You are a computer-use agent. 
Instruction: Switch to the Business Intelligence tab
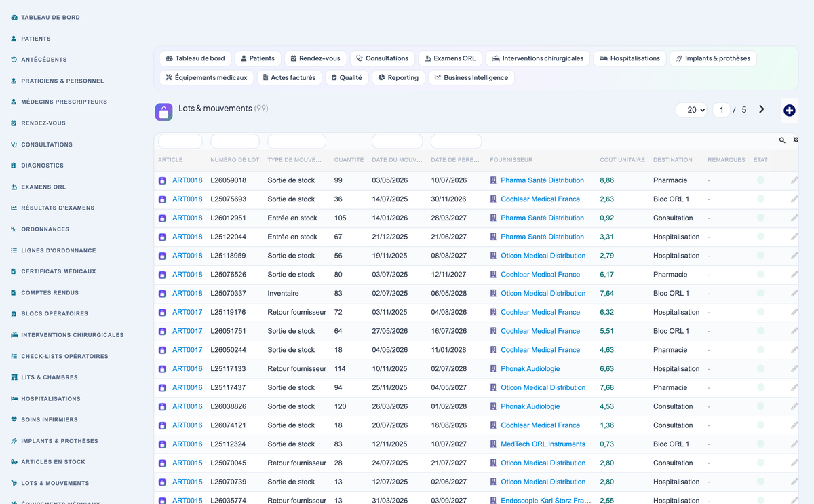point(471,78)
